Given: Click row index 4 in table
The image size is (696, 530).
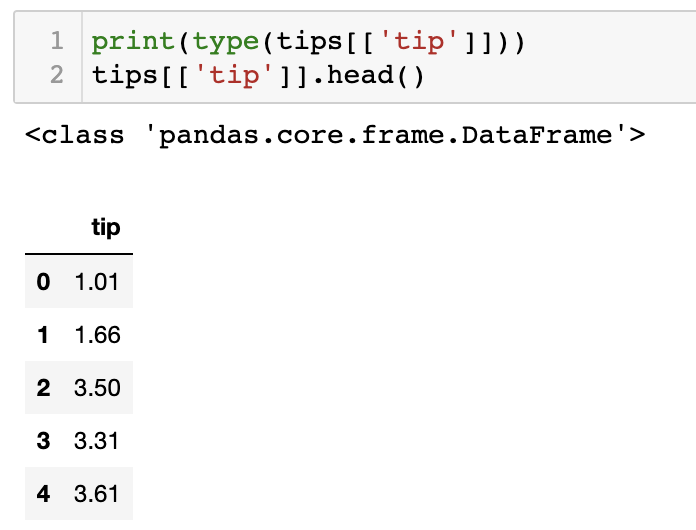Looking at the screenshot, I should pyautogui.click(x=43, y=494).
